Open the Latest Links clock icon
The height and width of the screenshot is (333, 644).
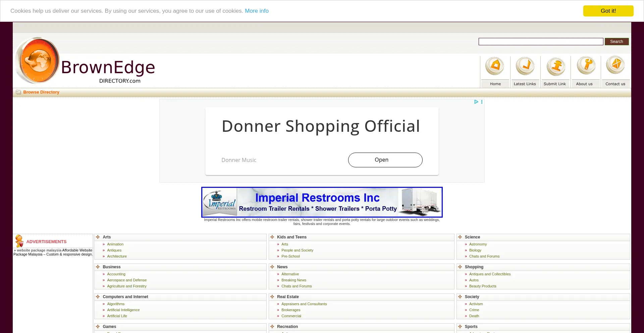tap(525, 66)
